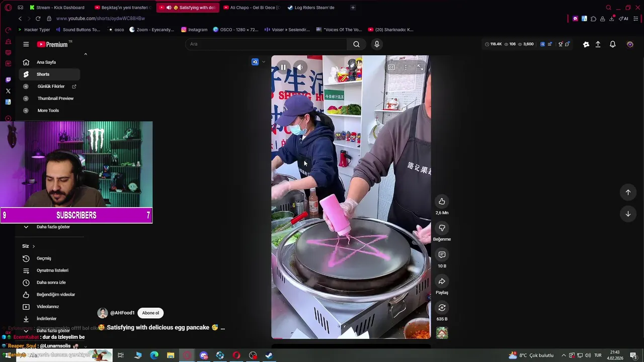Viewport: 644px width, 362px height.
Task: Open the sparkle AI icon in YouTube header
Action: pos(586,44)
